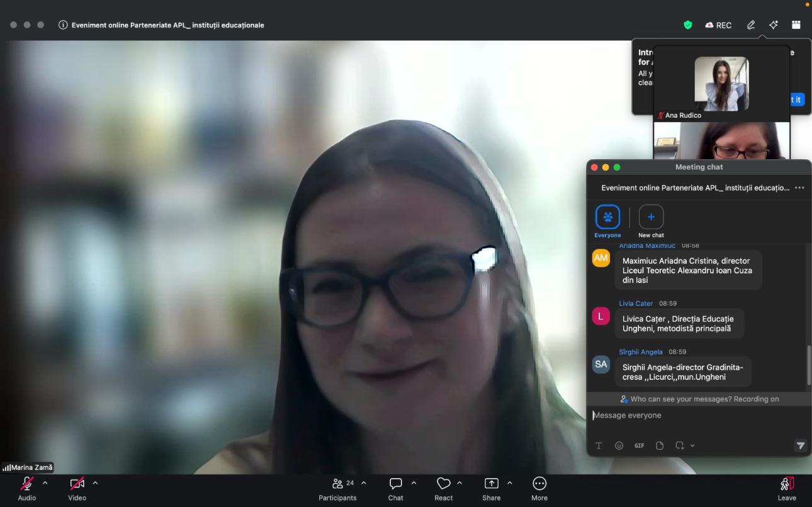
Task: Click Ana Rudico's muted microphone icon
Action: point(661,116)
